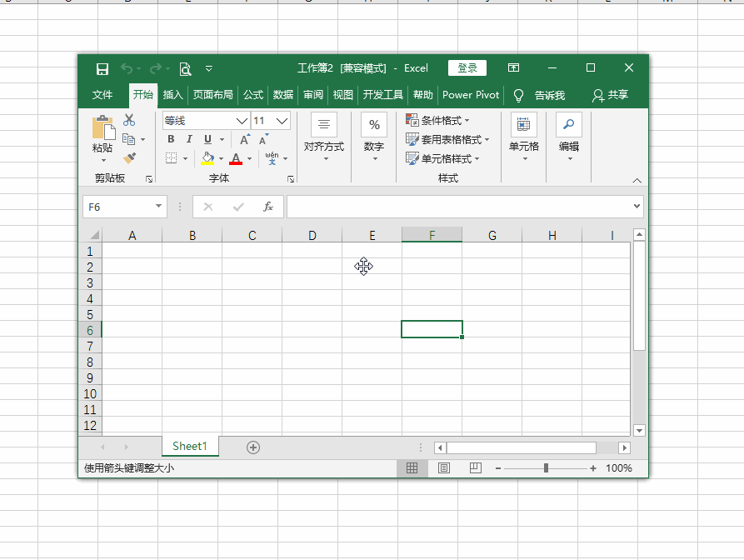This screenshot has width=744, height=560.
Task: Switch to Page Break Preview icon
Action: tap(476, 468)
